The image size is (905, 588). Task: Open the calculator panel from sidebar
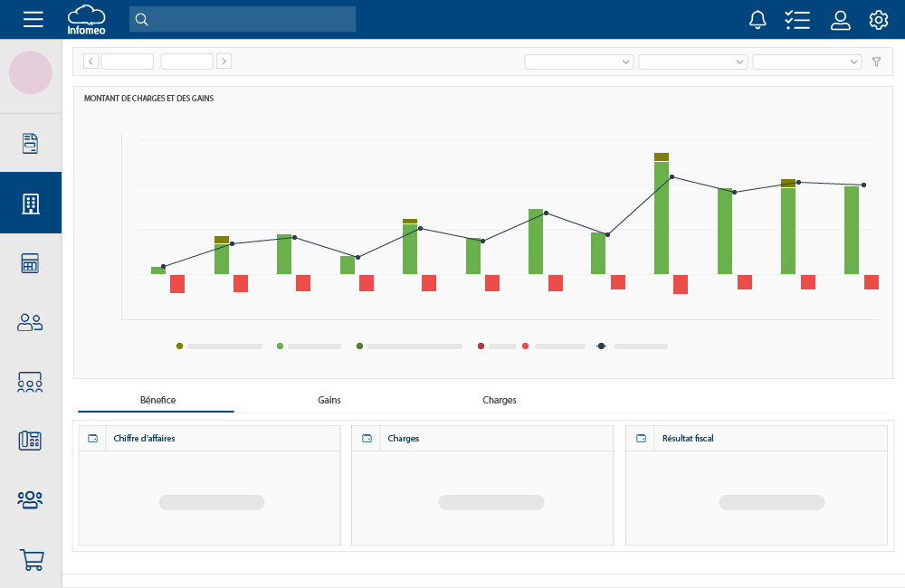tap(30, 262)
